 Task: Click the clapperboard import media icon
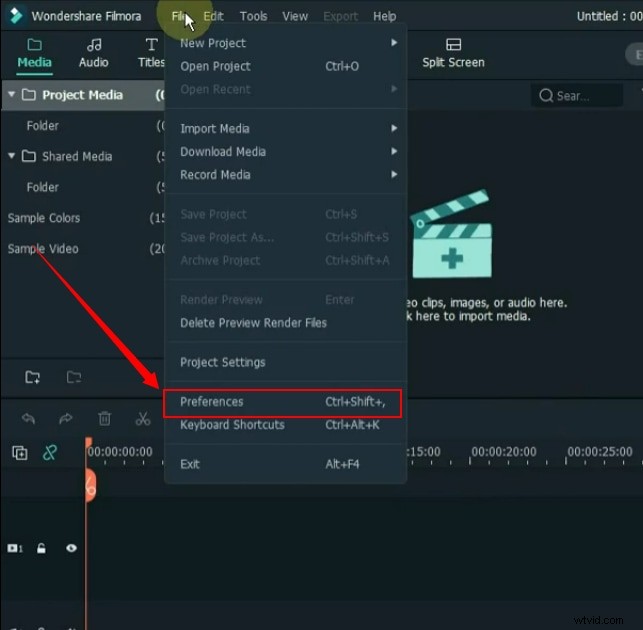(x=451, y=234)
